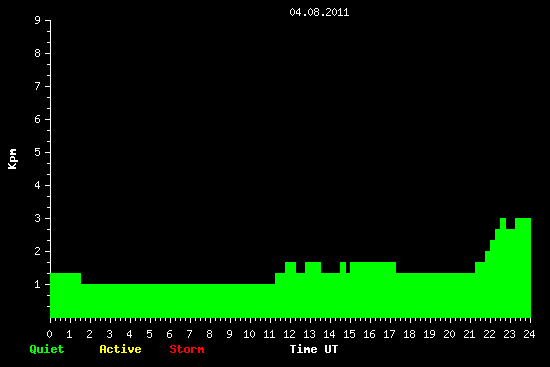Screen dimensions: 550x367
Task: Click the 5 on the Kpm axis
Action: tap(38, 152)
